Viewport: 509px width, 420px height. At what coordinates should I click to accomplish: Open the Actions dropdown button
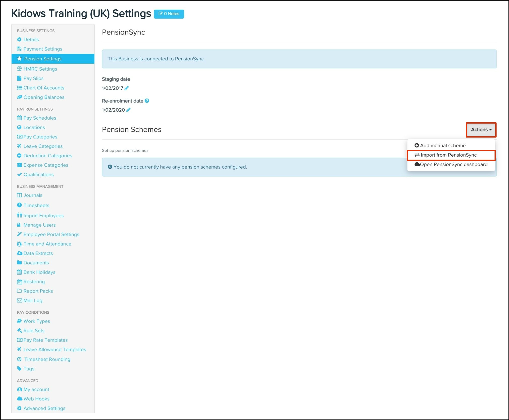481,130
